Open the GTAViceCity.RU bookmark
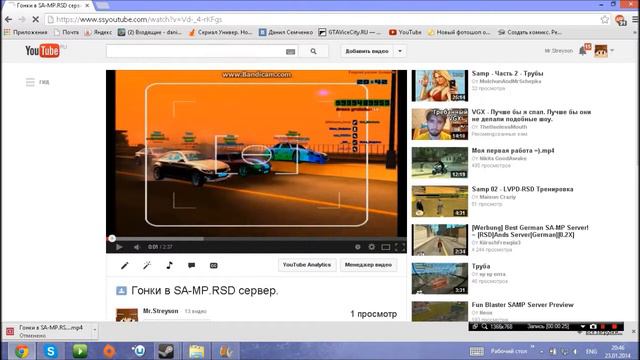The image size is (640, 360). [x=349, y=32]
